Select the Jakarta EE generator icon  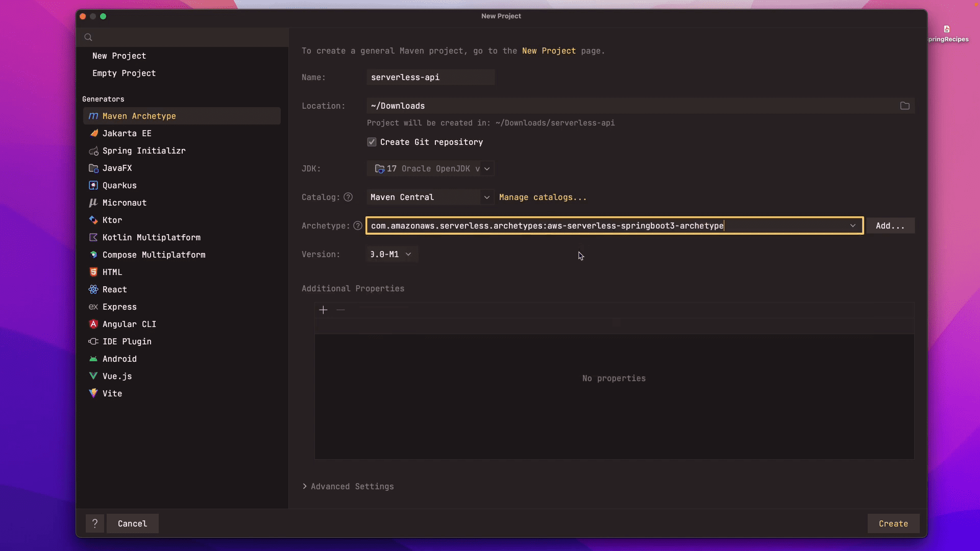pyautogui.click(x=93, y=133)
